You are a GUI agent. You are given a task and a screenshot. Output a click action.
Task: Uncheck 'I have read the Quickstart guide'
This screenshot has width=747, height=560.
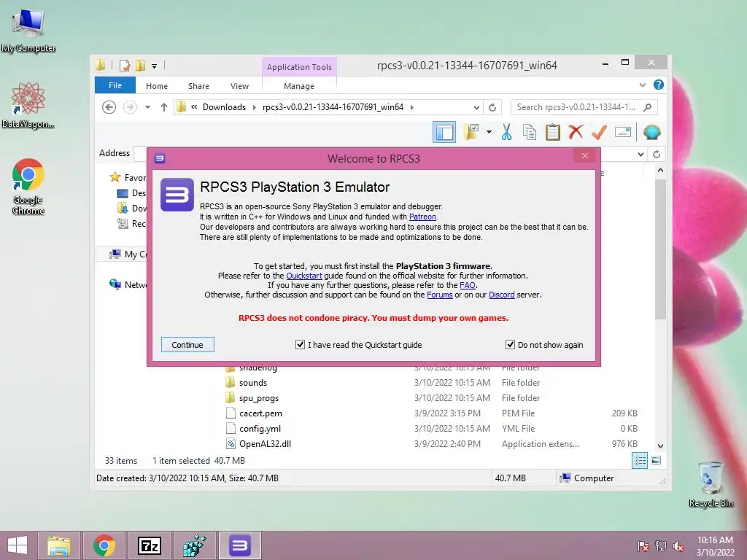click(300, 344)
